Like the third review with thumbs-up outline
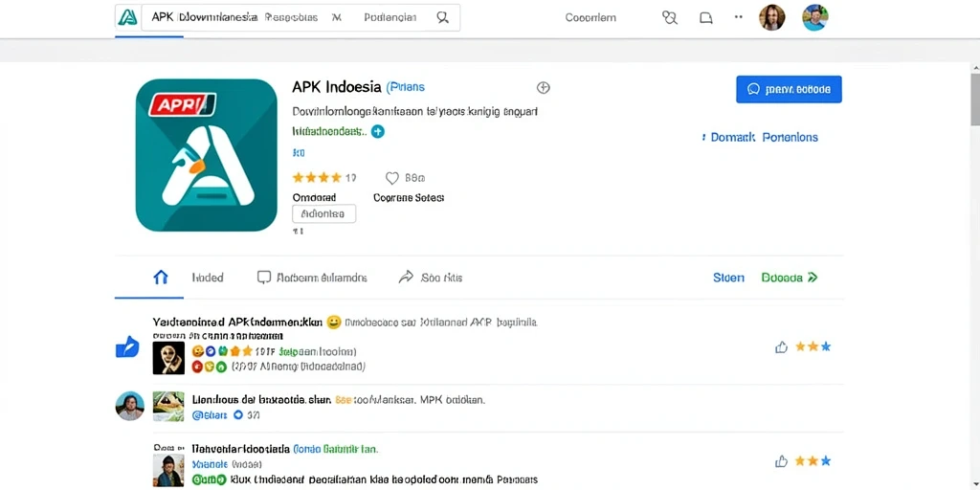Image resolution: width=980 pixels, height=490 pixels. coord(781,462)
